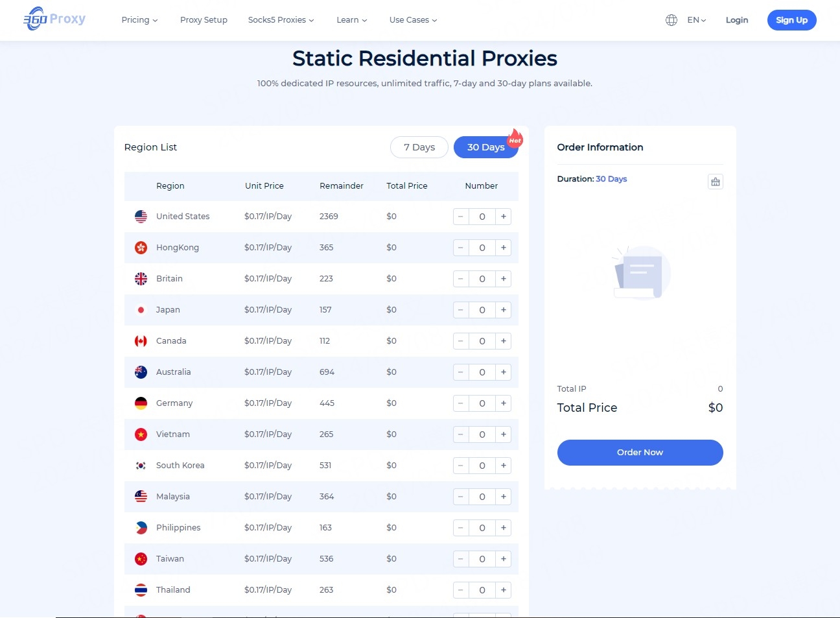Expand the Pricing dropdown menu
Image resolution: width=840 pixels, height=618 pixels.
coord(139,20)
